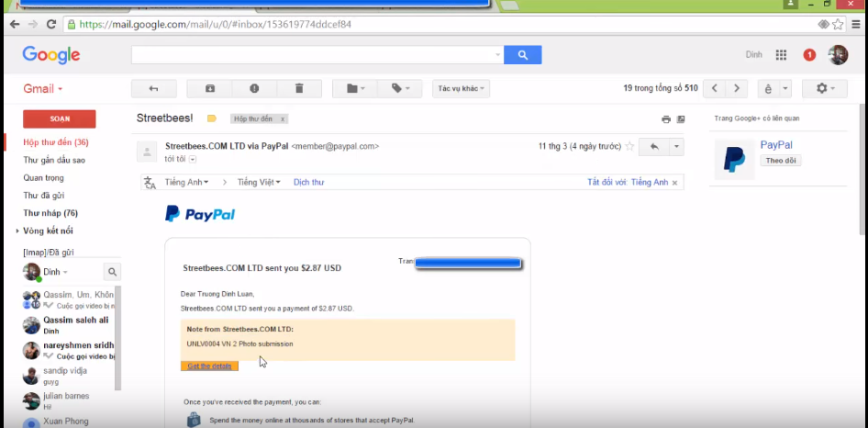Image resolution: width=868 pixels, height=428 pixels.
Task: Close the translation bar with x
Action: [x=674, y=183]
